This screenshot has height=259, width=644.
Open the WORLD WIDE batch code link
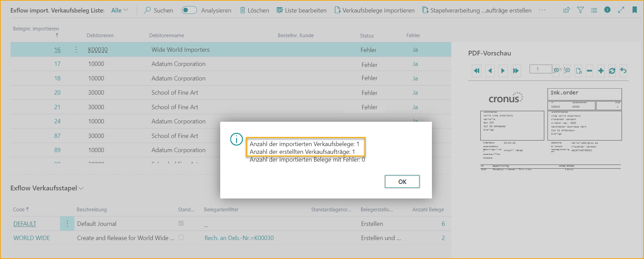pyautogui.click(x=32, y=238)
